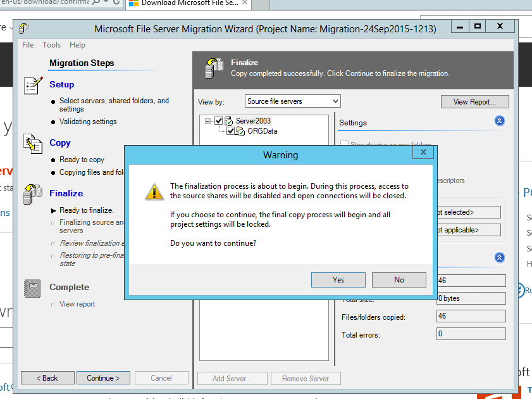532x399 pixels.
Task: Click the Complete heading in Migration Steps
Action: pos(69,288)
